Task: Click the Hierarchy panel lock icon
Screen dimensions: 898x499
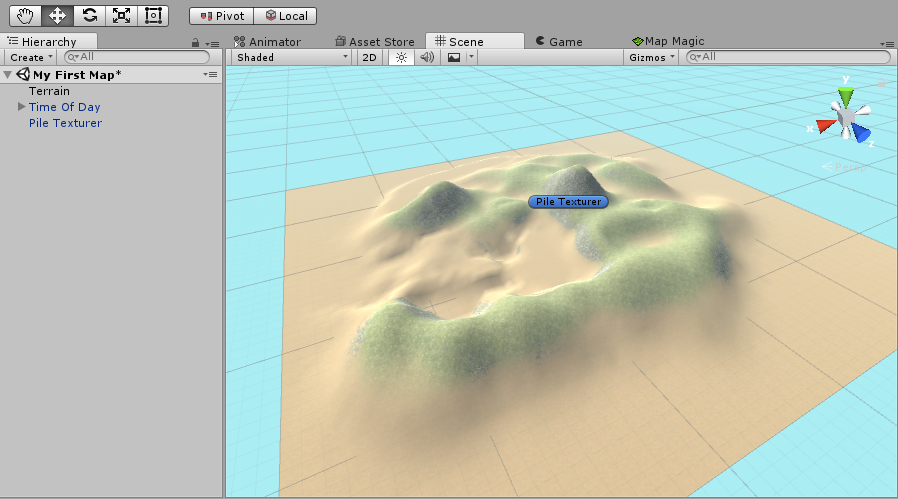Action: (x=195, y=42)
